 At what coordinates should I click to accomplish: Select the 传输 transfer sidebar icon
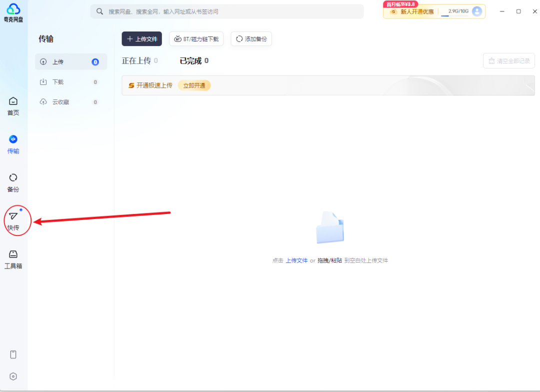point(13,143)
